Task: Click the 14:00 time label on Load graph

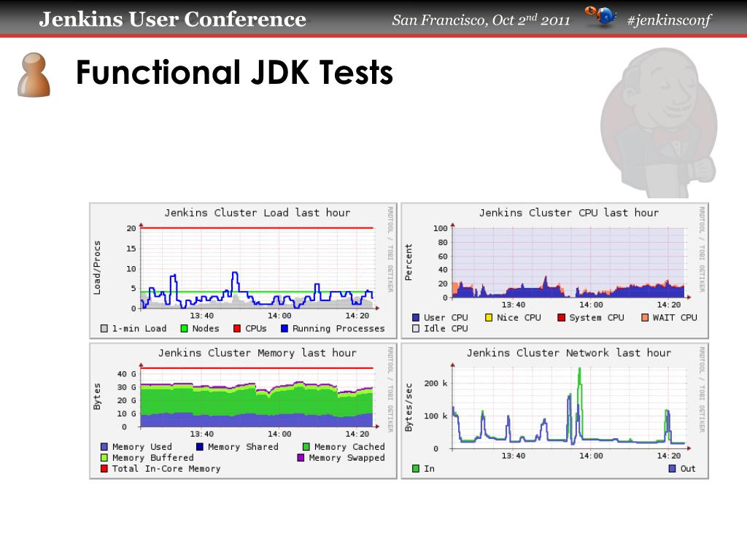Action: (279, 316)
